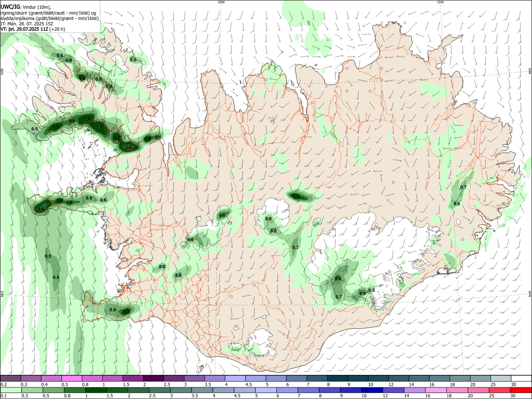Click the pale lavender 4–4.5 snow swatch
532x399 pixels.
point(235,378)
